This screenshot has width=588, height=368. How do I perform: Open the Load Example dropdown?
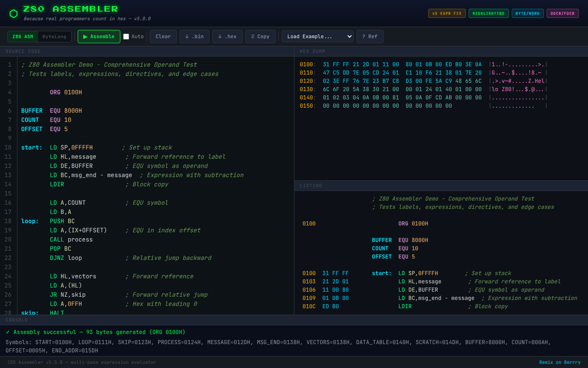pos(317,37)
